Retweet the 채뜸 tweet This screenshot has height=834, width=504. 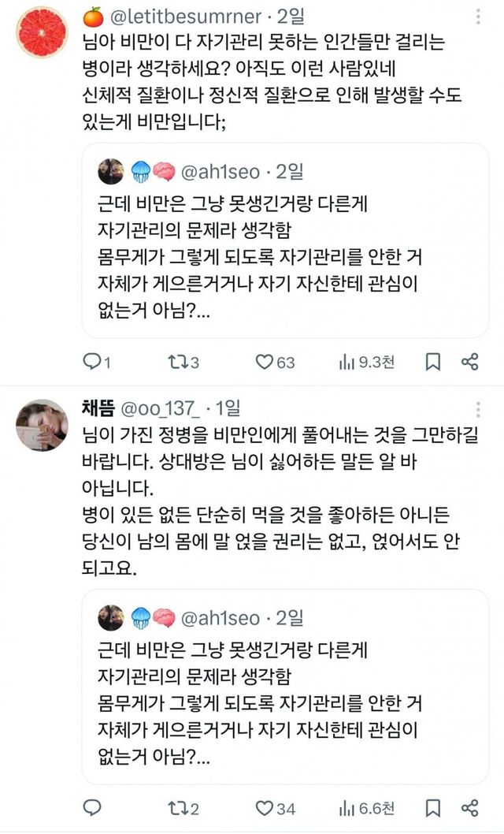tap(180, 808)
